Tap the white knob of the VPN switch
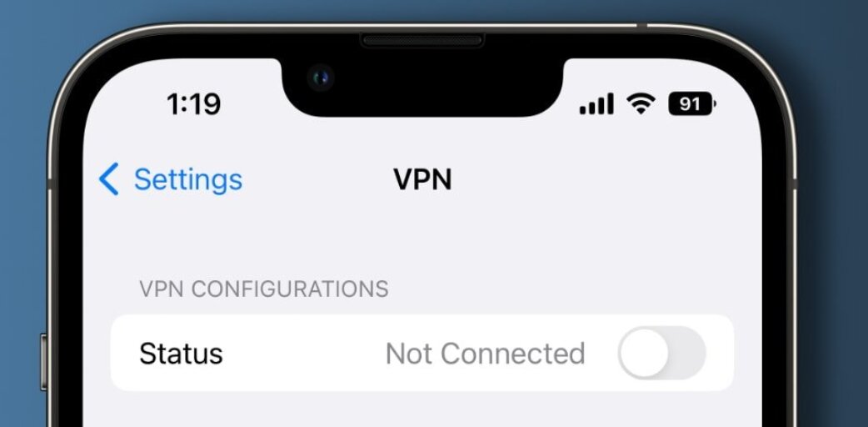Image resolution: width=868 pixels, height=427 pixels. pos(644,354)
